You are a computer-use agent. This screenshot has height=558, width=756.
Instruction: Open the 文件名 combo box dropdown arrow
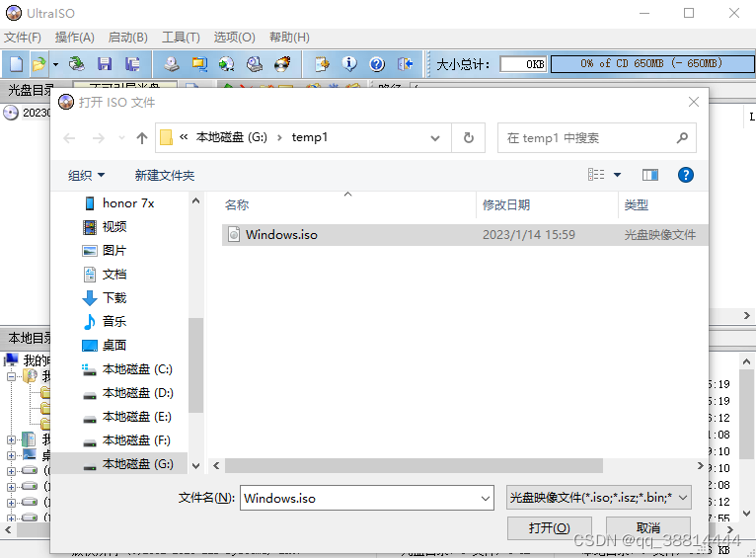point(486,498)
